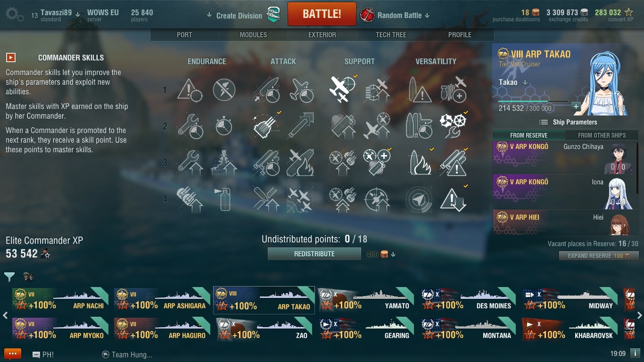The image size is (644, 362).
Task: Open the settings gear menu
Action: click(x=14, y=15)
